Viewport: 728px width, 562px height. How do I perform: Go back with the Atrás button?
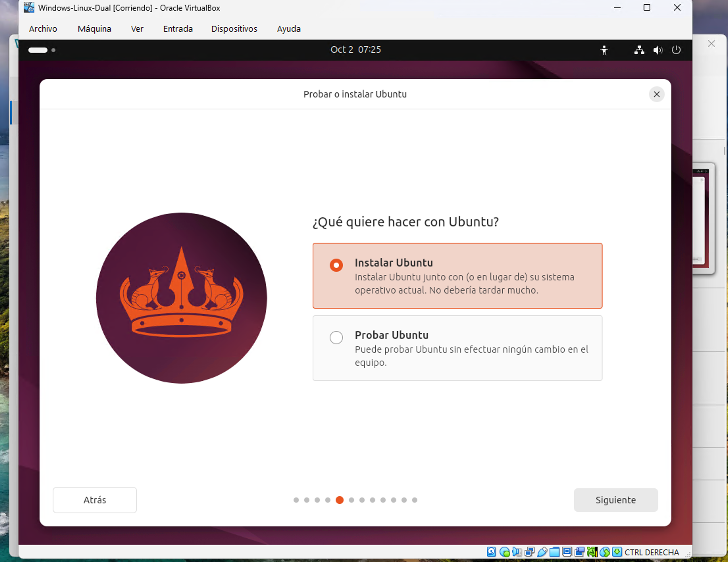[x=95, y=500]
